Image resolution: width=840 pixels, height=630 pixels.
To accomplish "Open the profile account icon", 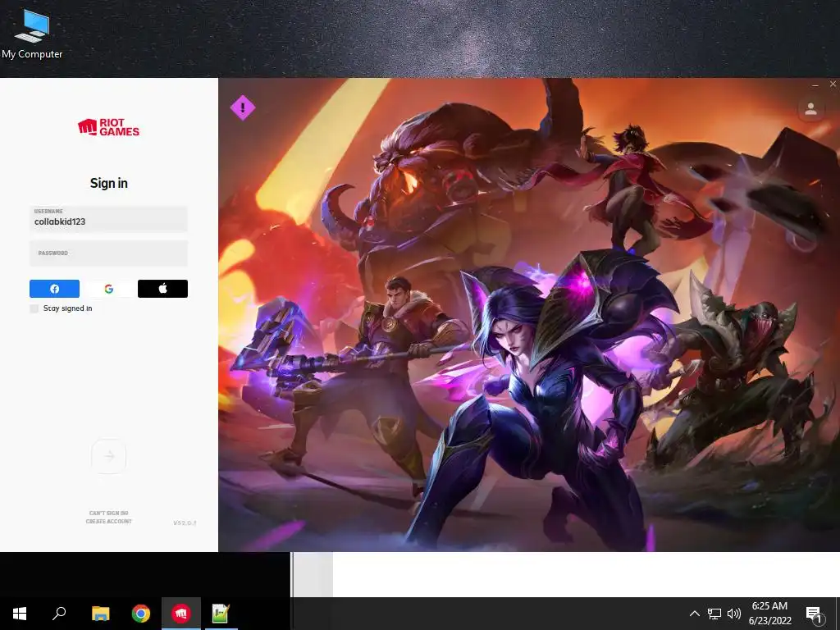I will click(810, 109).
